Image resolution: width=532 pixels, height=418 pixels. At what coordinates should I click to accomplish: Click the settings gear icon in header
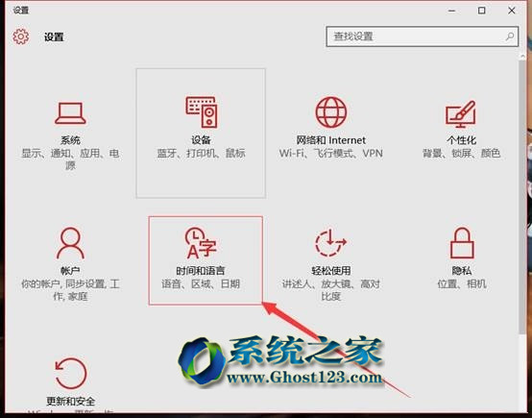click(x=21, y=37)
